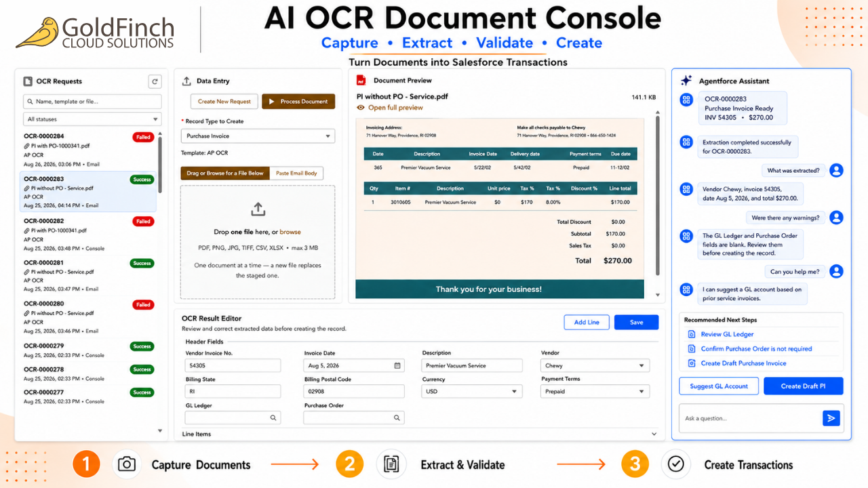The image size is (868, 488).
Task: Click the Billing State field
Action: click(233, 391)
